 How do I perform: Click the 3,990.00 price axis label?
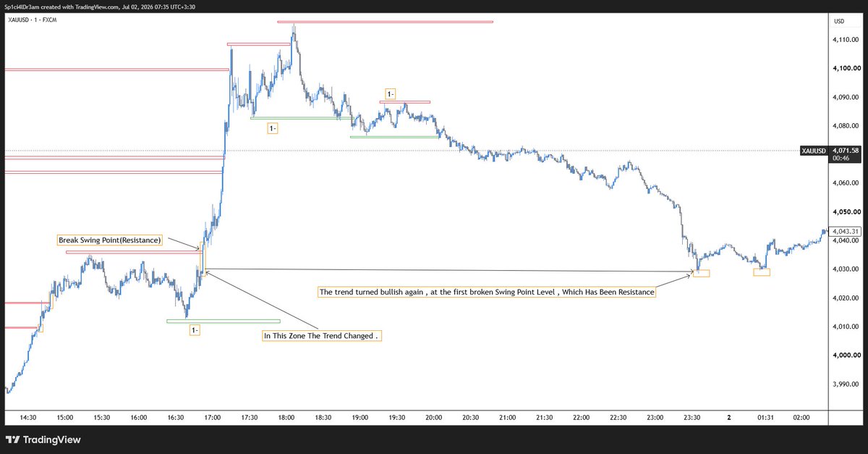pos(846,384)
